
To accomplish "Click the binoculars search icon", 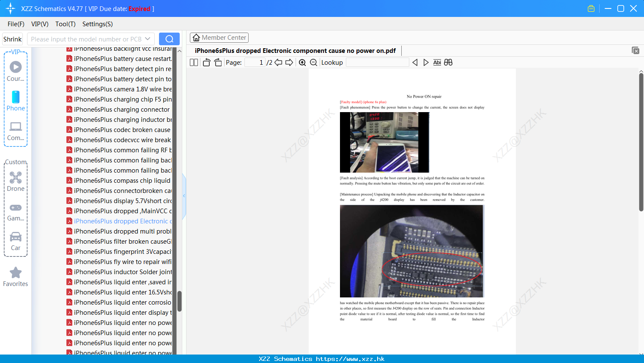I will pyautogui.click(x=448, y=62).
